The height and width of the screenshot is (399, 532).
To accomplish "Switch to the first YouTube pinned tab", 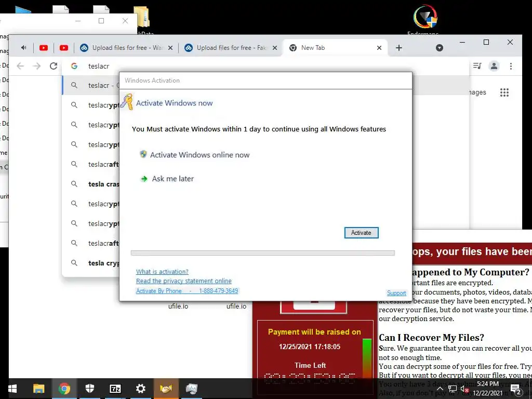I will coord(44,48).
